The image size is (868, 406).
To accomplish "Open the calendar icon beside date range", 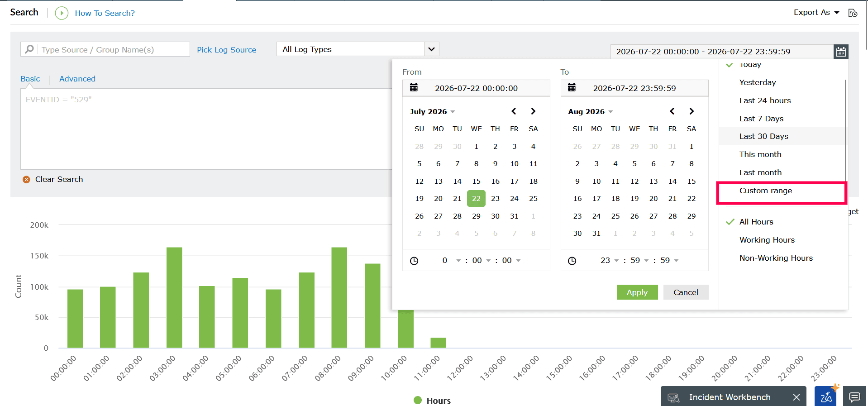I will click(841, 52).
